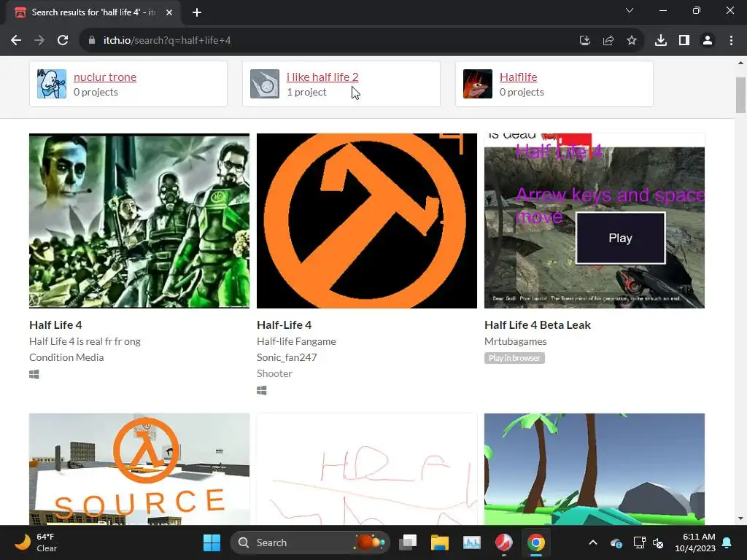Open the tab search chevron
The width and height of the screenshot is (747, 560).
(630, 10)
